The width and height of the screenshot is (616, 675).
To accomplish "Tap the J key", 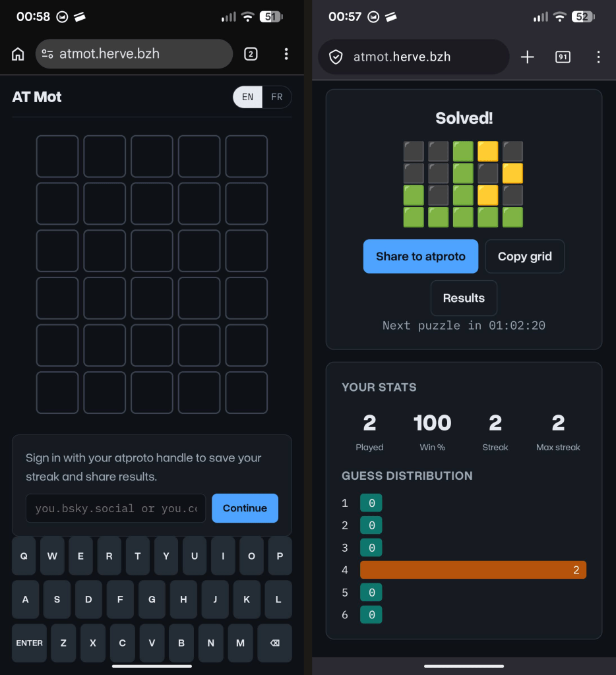I will click(x=215, y=599).
